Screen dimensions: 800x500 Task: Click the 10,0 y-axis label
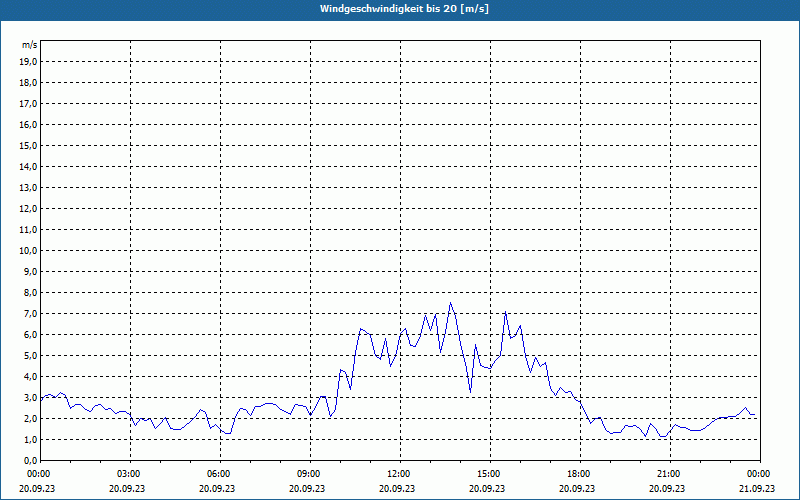(x=29, y=251)
